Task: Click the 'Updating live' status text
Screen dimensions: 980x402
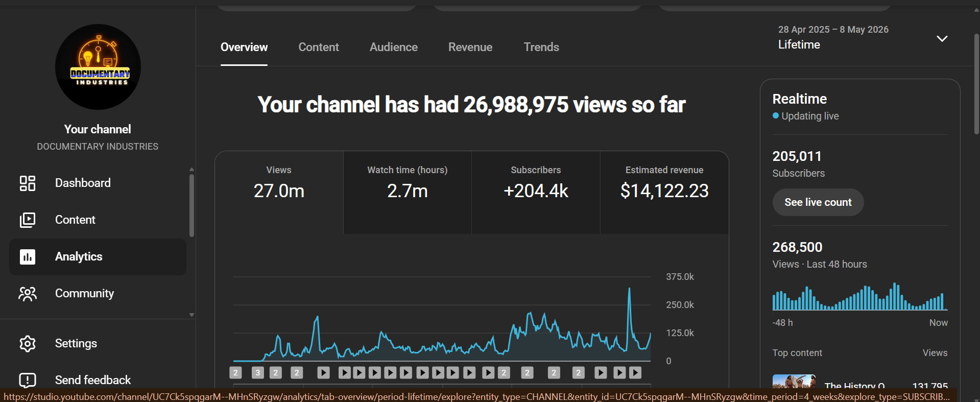Action: point(810,116)
